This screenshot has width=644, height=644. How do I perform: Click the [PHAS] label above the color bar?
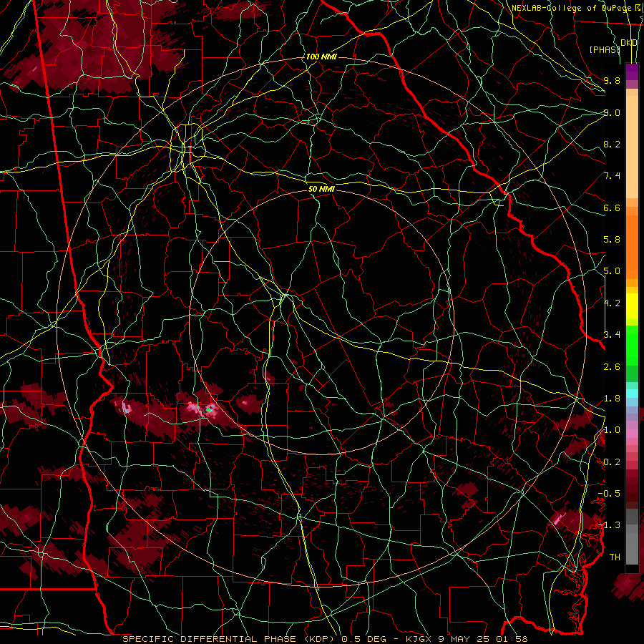pos(604,49)
